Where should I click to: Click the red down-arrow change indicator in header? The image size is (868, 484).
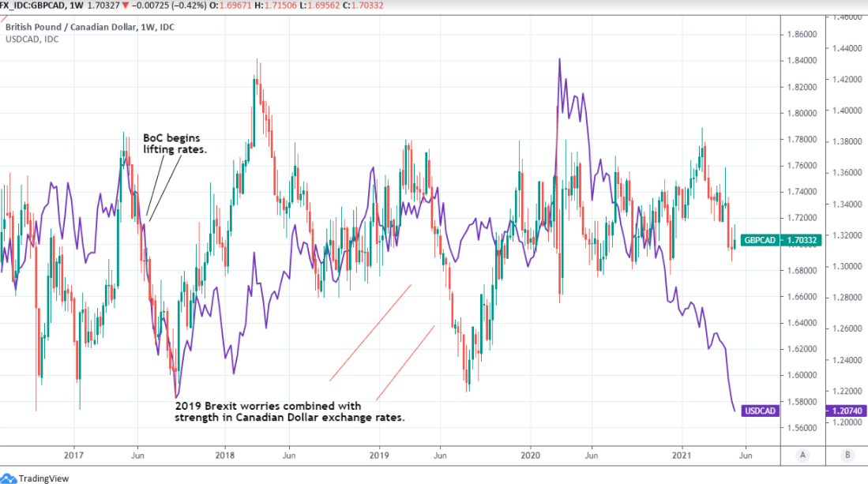coord(125,6)
